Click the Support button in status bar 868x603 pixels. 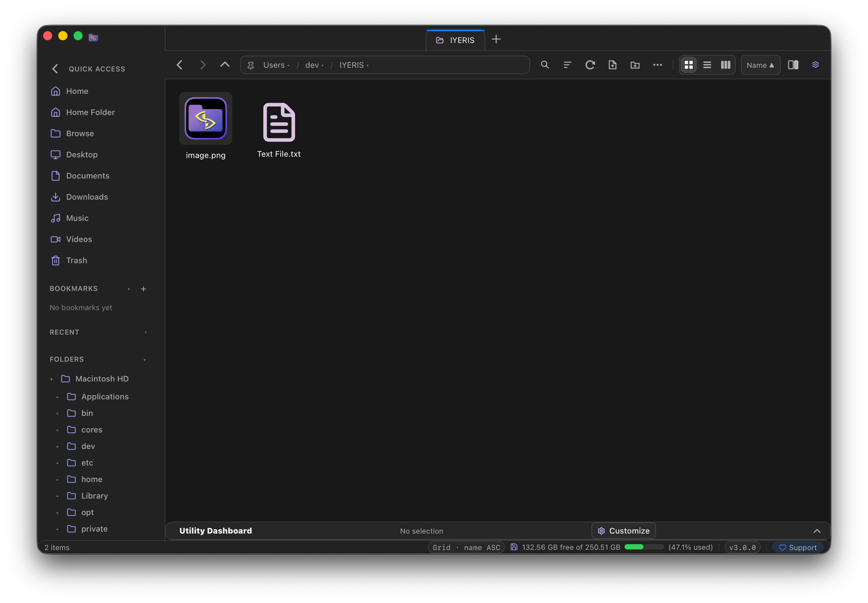tap(798, 547)
